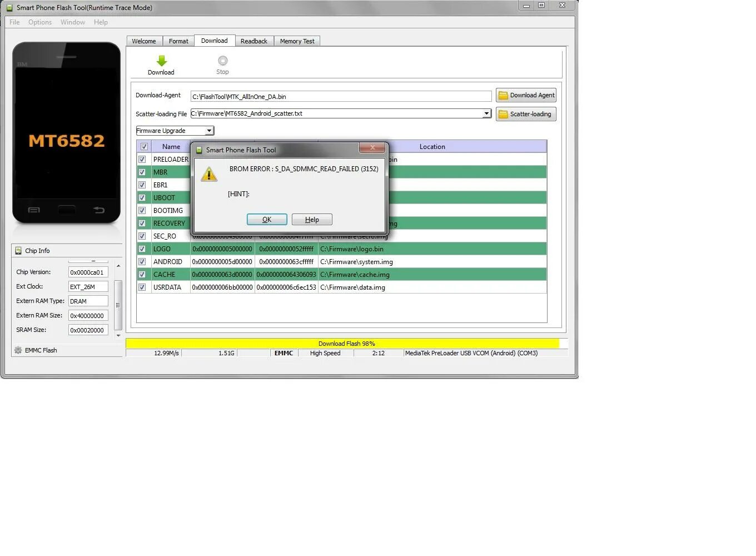This screenshot has width=756, height=556.
Task: Toggle the select-all checkbox in table header
Action: coord(144,147)
